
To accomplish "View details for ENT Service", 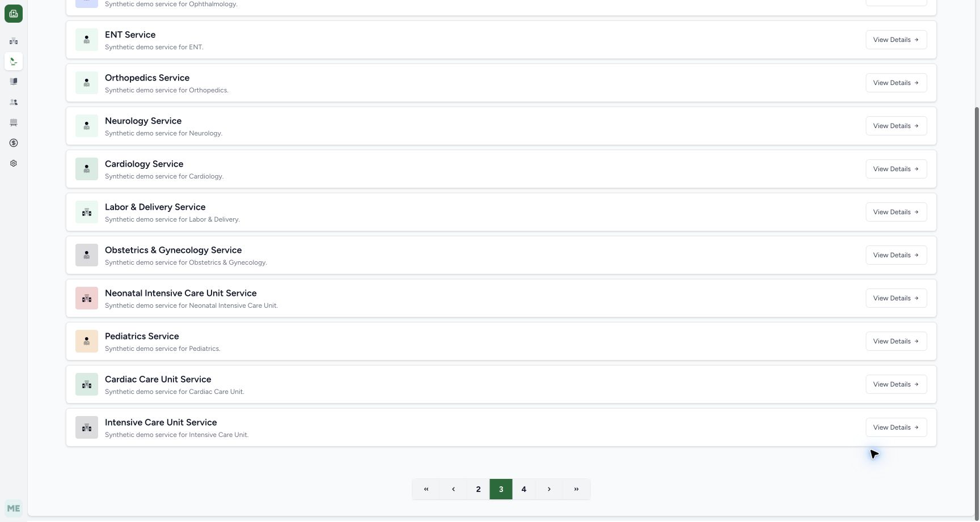I will click(x=896, y=40).
